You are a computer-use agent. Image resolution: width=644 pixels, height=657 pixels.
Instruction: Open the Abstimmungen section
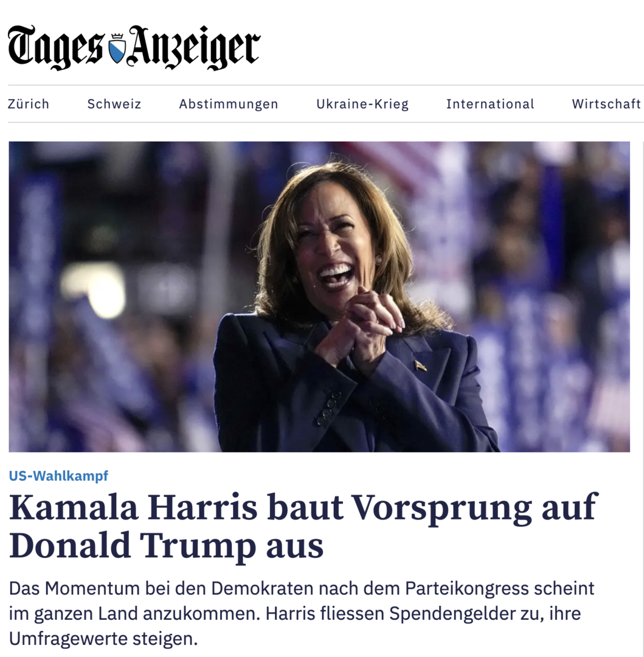(x=229, y=104)
